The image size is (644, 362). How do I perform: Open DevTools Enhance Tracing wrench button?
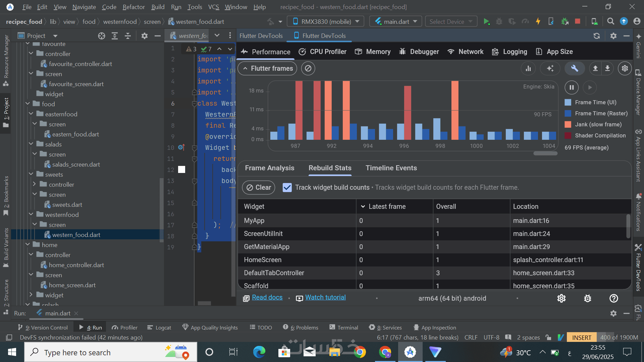[575, 68]
